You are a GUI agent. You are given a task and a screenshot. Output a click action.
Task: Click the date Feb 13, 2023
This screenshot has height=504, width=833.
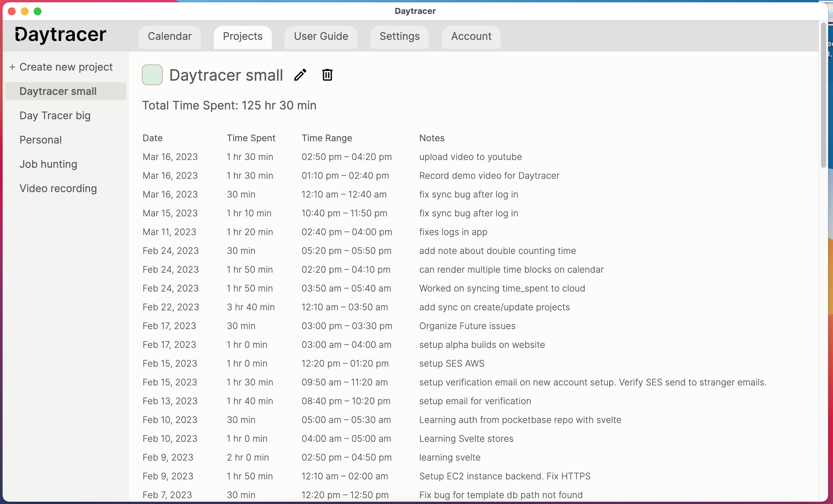pyautogui.click(x=170, y=401)
